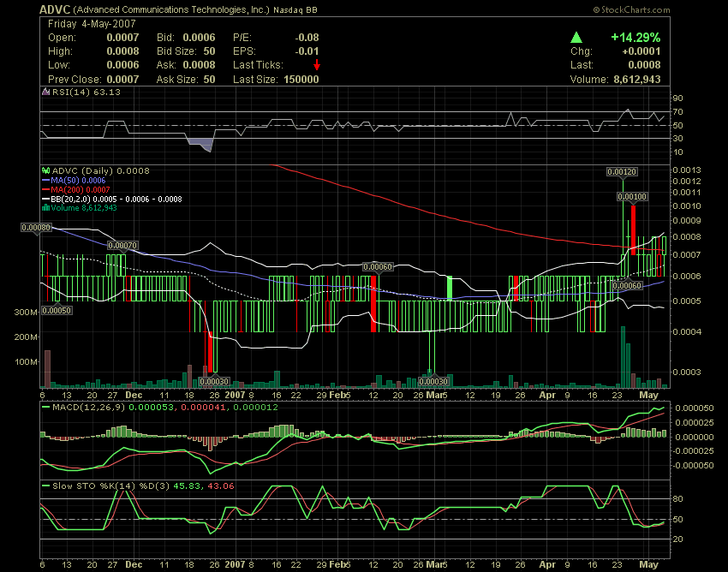Click the 0.00030 callout near February 26

(433, 382)
